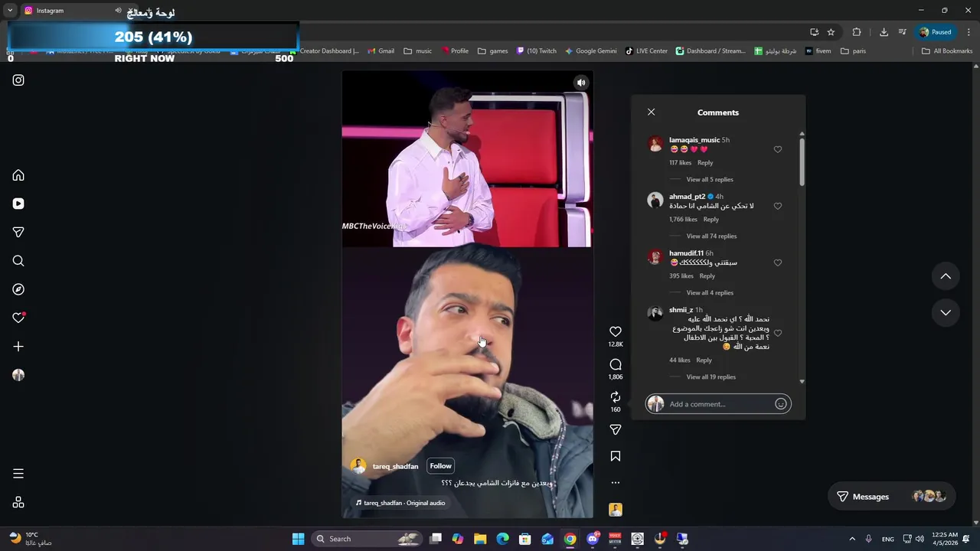Screen dimensions: 980x551
Task: Reply to lamaqais_music's comment
Action: (x=705, y=162)
